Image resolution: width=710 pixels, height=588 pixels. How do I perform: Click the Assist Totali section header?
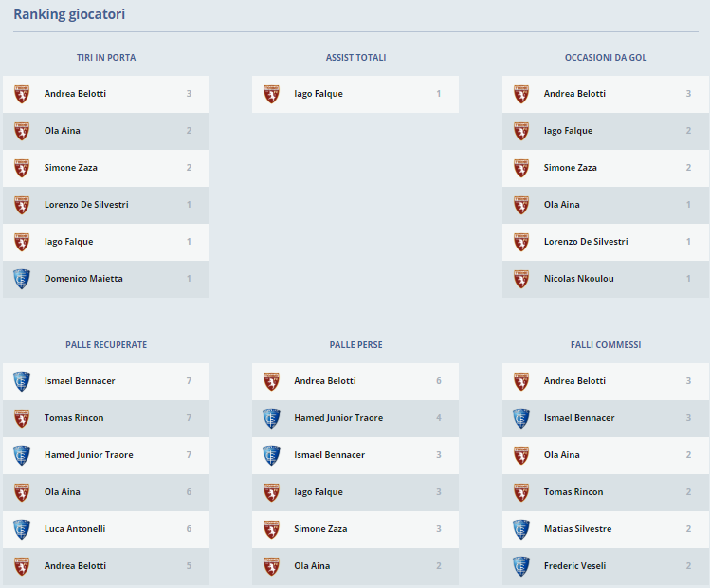[355, 58]
